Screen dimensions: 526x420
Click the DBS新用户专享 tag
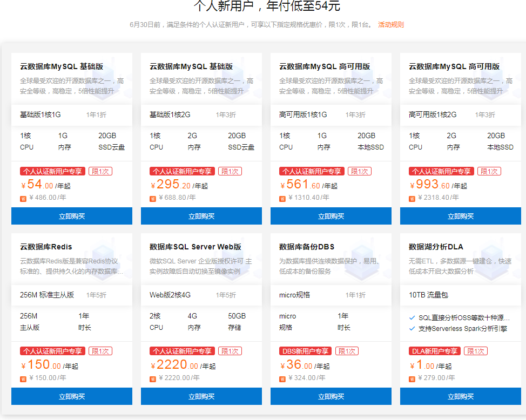(x=305, y=351)
